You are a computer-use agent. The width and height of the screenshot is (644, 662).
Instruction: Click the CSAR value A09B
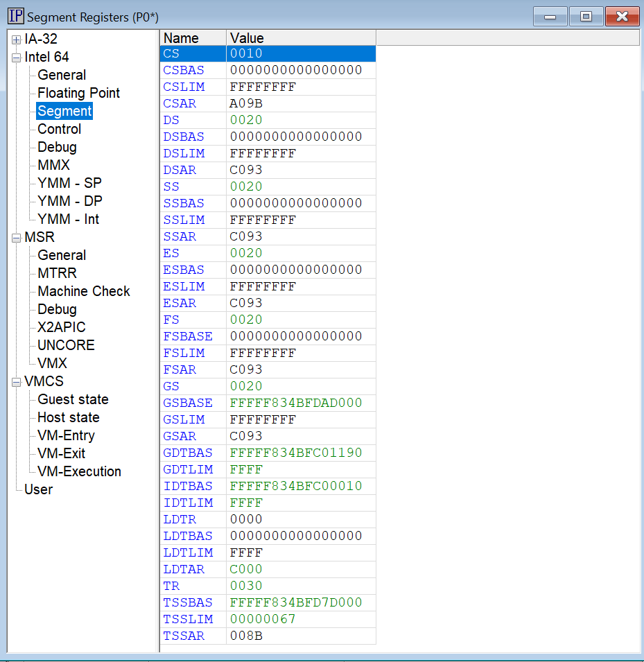[x=246, y=103]
